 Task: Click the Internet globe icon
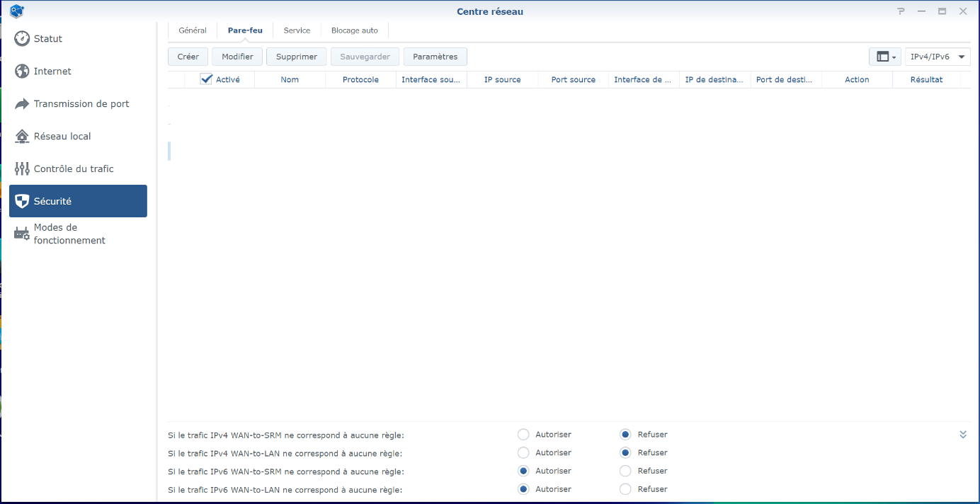pos(22,71)
